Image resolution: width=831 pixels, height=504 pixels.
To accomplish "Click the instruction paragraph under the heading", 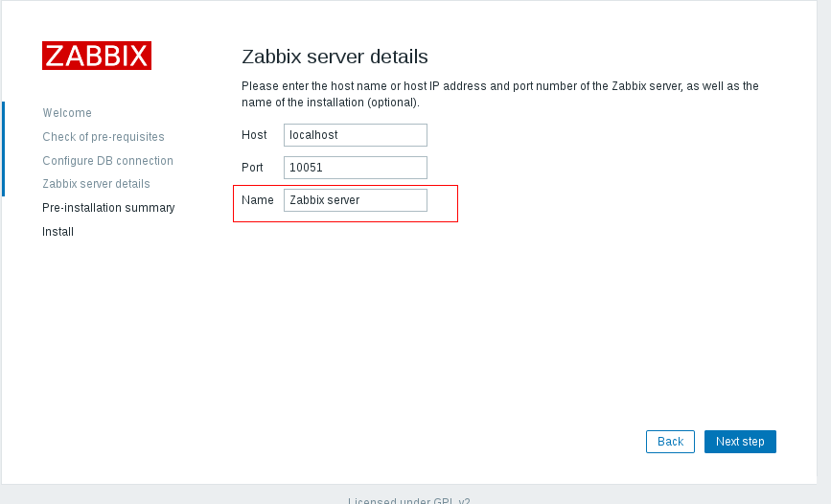I will click(x=498, y=94).
